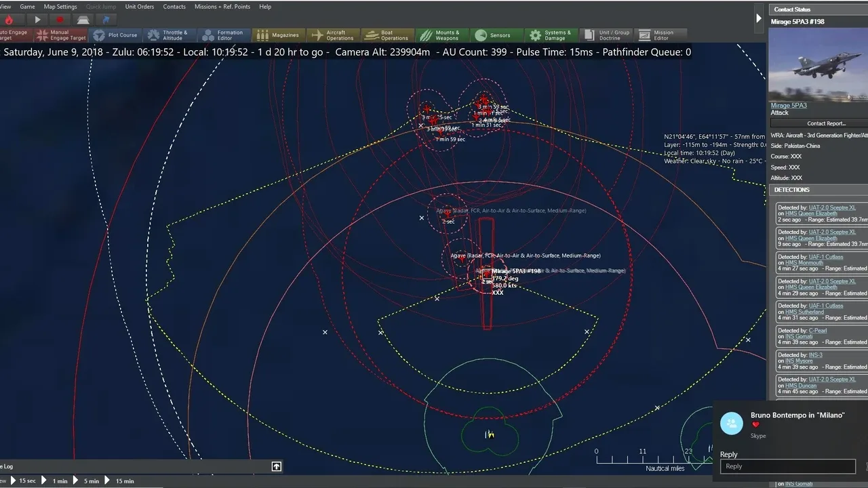The image size is (868, 488).
Task: Open the Sensors window
Action: coord(493,35)
